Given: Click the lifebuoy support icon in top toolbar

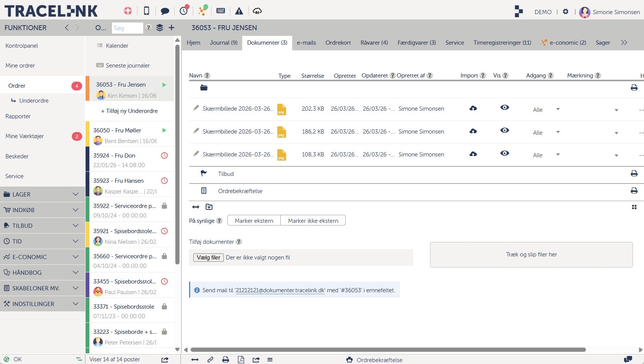Looking at the screenshot, I should (128, 11).
